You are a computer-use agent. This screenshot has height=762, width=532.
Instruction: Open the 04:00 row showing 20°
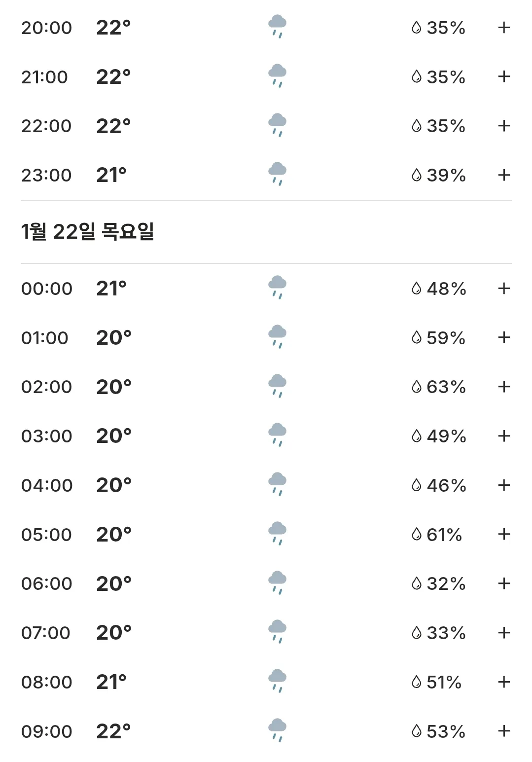tap(266, 485)
